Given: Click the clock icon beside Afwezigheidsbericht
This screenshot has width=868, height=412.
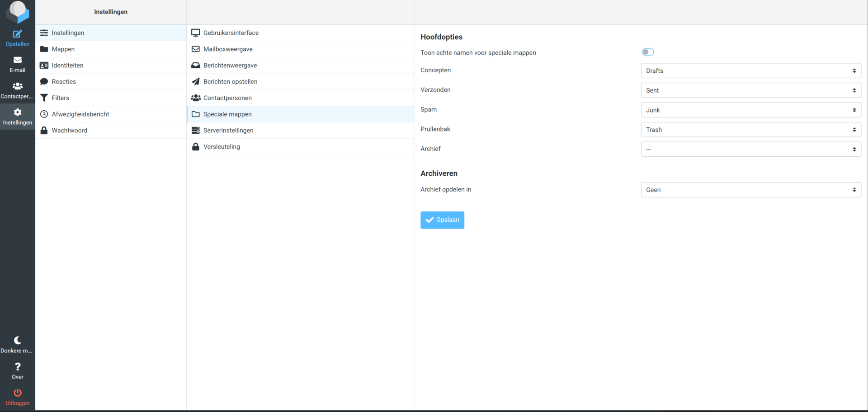Looking at the screenshot, I should coord(44,114).
